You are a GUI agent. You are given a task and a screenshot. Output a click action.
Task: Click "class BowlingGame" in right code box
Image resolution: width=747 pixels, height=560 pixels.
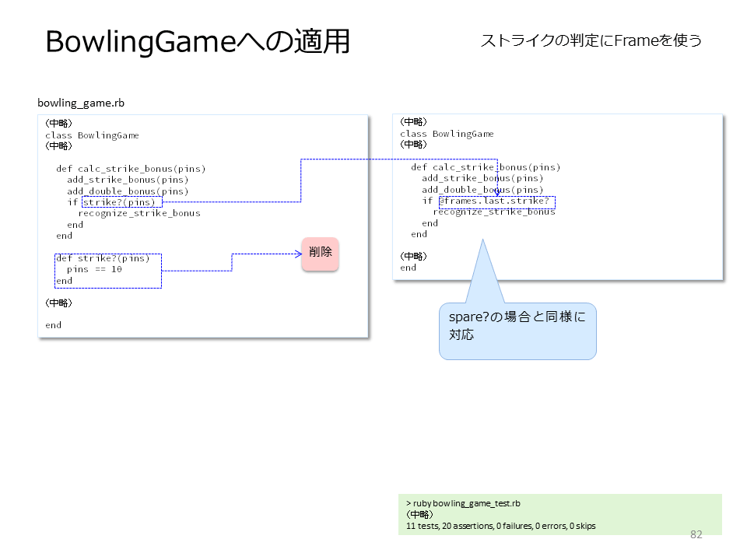(447, 135)
